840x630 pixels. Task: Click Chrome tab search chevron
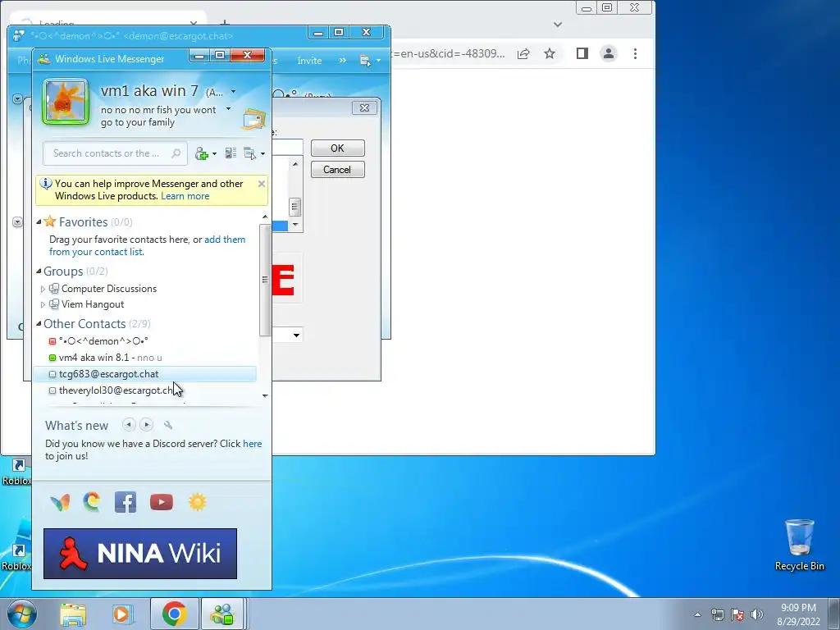(x=558, y=24)
